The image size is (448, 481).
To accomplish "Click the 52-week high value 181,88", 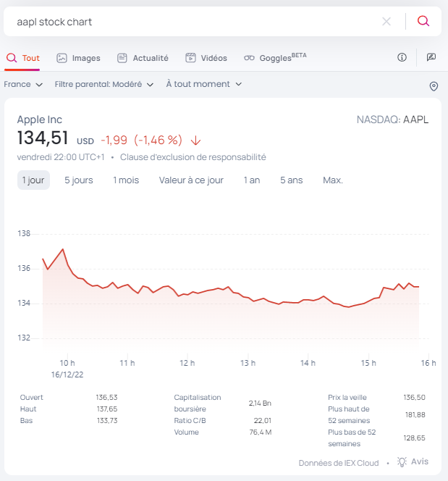I will [415, 415].
